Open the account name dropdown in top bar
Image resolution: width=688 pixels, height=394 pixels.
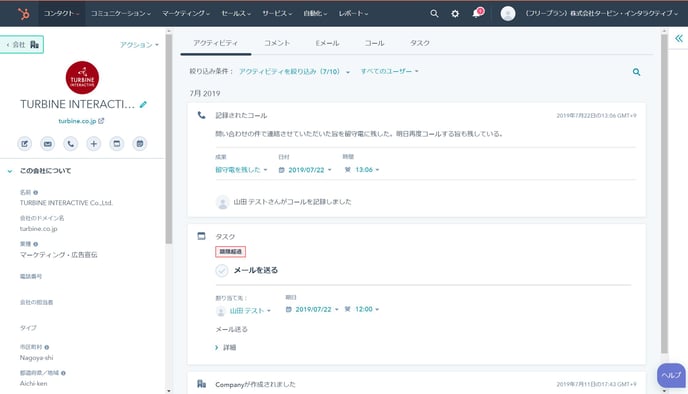602,14
